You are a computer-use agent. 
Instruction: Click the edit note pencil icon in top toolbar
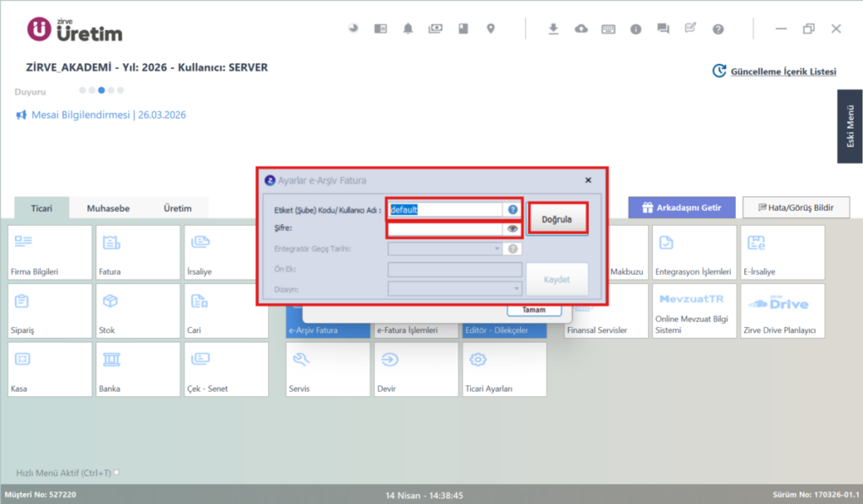click(690, 28)
